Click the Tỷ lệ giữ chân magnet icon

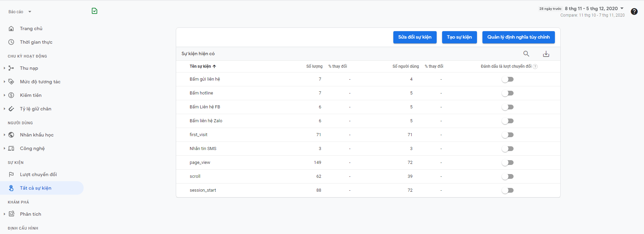(11, 109)
